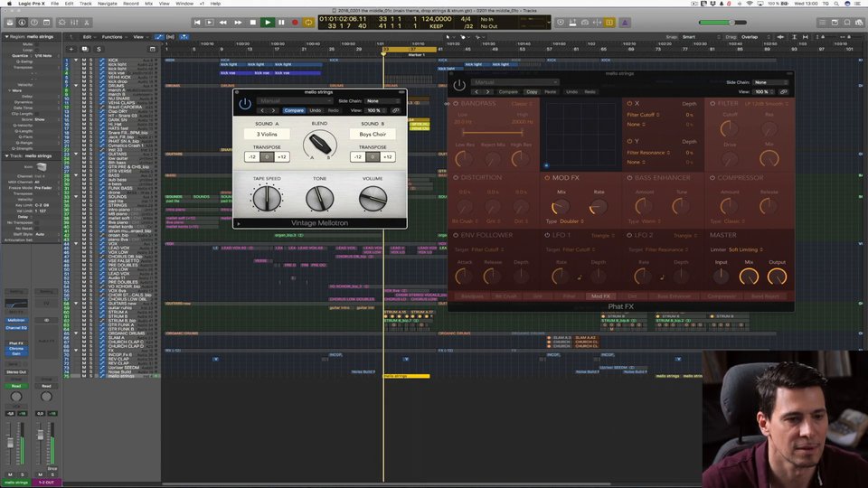Click the Rewind transport button
Viewport: 868px width, 488px height.
[x=223, y=23]
